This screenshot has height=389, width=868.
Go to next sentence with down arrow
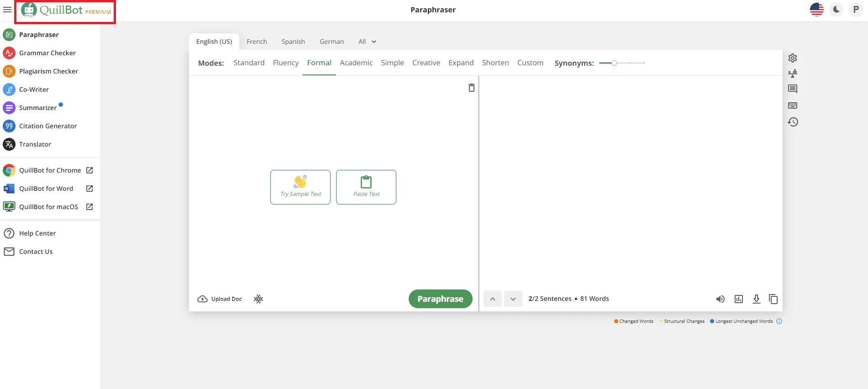click(513, 299)
